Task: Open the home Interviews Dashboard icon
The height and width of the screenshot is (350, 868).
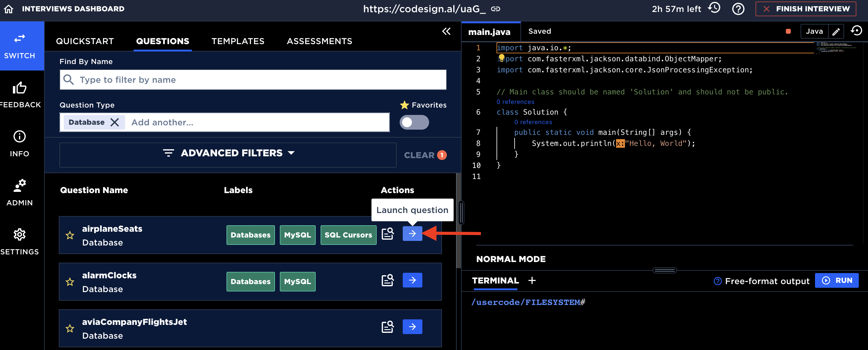Action: click(9, 9)
